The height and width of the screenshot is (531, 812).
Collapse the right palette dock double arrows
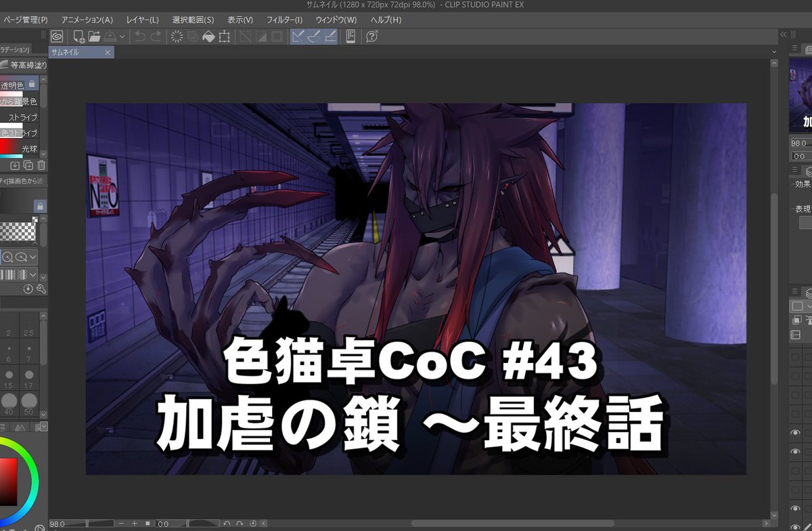784,35
